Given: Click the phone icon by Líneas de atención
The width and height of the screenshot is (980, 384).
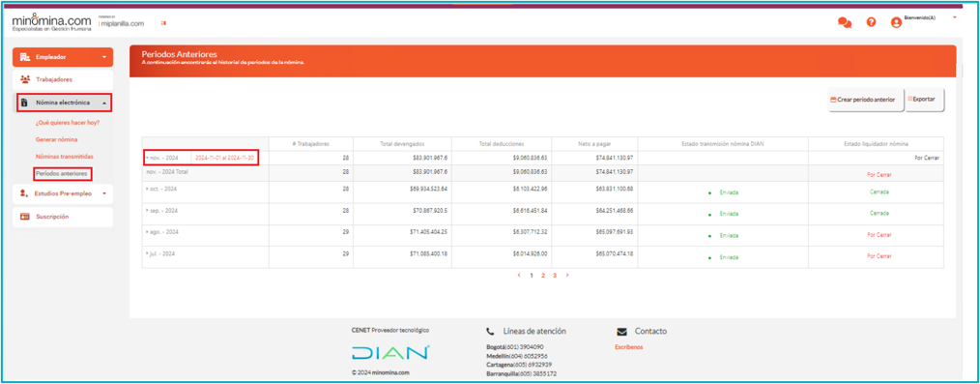Looking at the screenshot, I should [x=490, y=332].
